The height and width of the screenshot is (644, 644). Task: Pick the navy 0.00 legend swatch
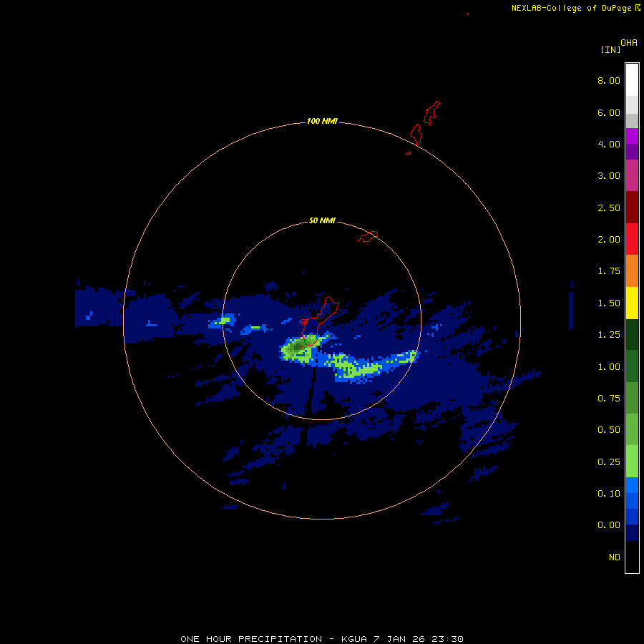click(x=632, y=532)
